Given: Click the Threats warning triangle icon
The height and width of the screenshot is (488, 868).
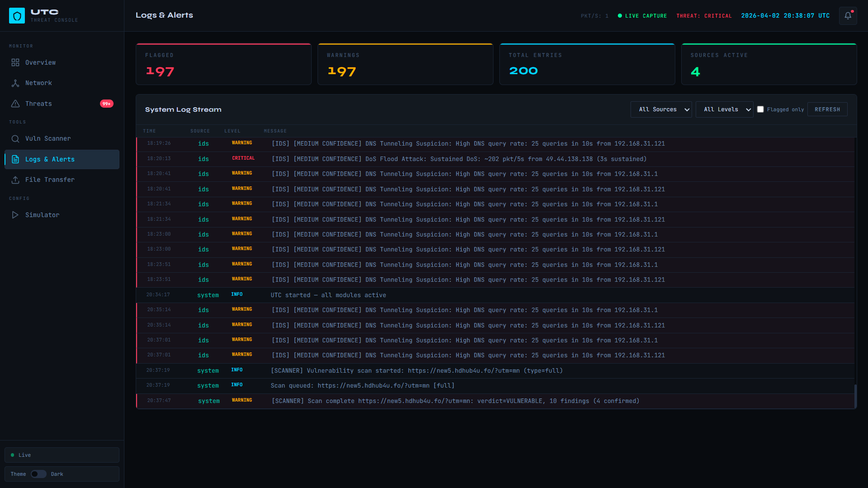Looking at the screenshot, I should 15,104.
